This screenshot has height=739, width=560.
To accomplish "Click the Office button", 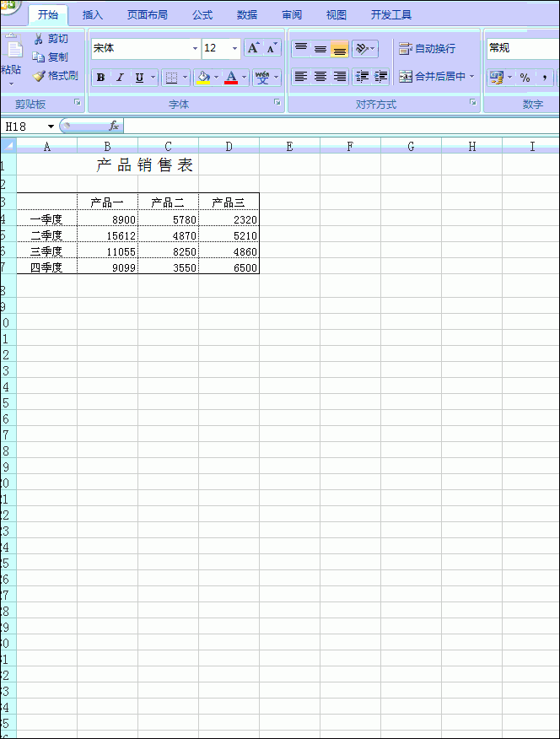I will 8,6.
